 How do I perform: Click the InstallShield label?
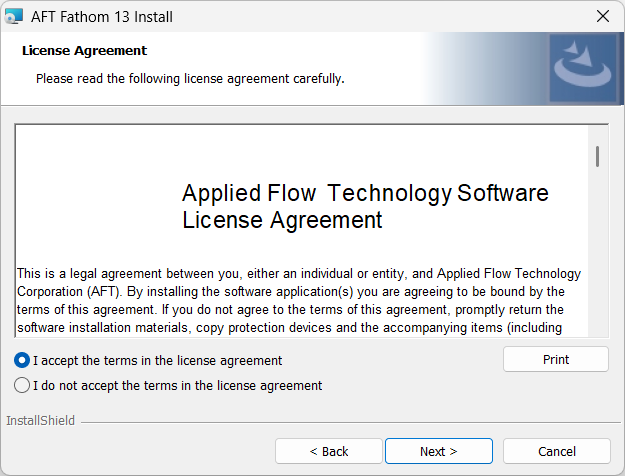click(40, 421)
